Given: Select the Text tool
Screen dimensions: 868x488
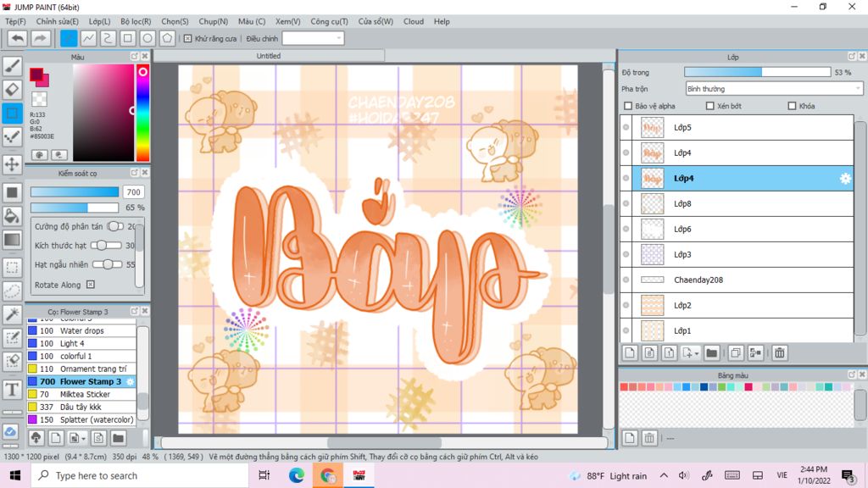Looking at the screenshot, I should pos(12,390).
